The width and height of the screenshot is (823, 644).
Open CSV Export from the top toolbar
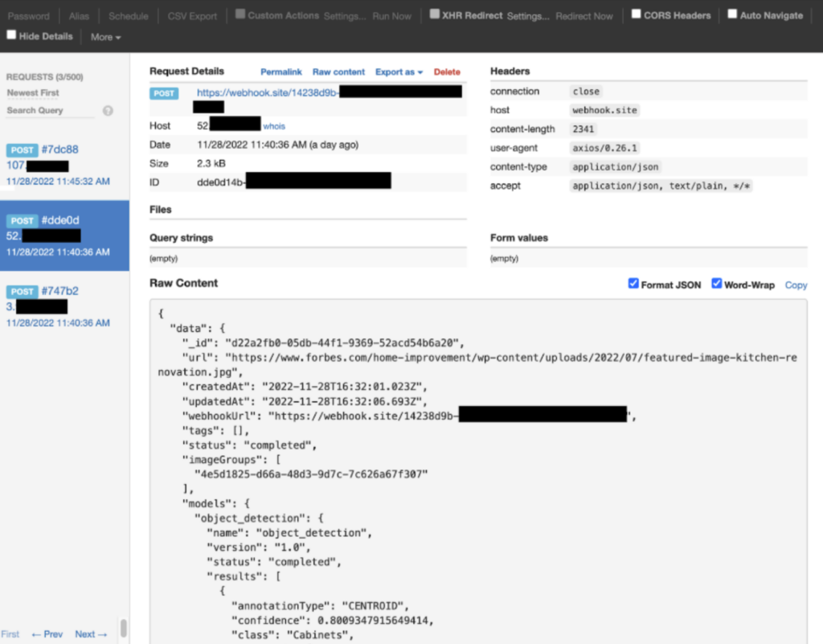[191, 15]
